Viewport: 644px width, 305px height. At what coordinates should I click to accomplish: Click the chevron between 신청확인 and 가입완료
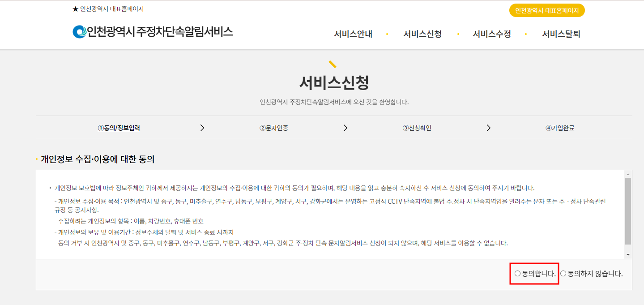tap(489, 127)
